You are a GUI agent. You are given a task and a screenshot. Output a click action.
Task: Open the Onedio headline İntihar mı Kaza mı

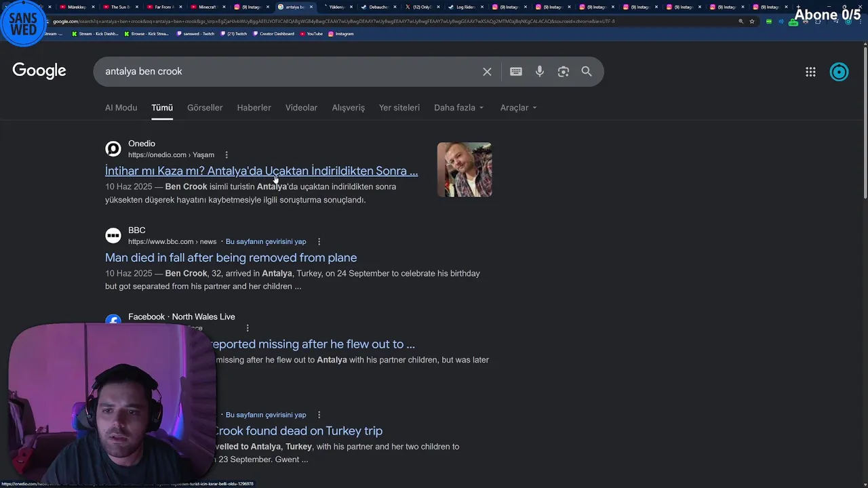[261, 171]
